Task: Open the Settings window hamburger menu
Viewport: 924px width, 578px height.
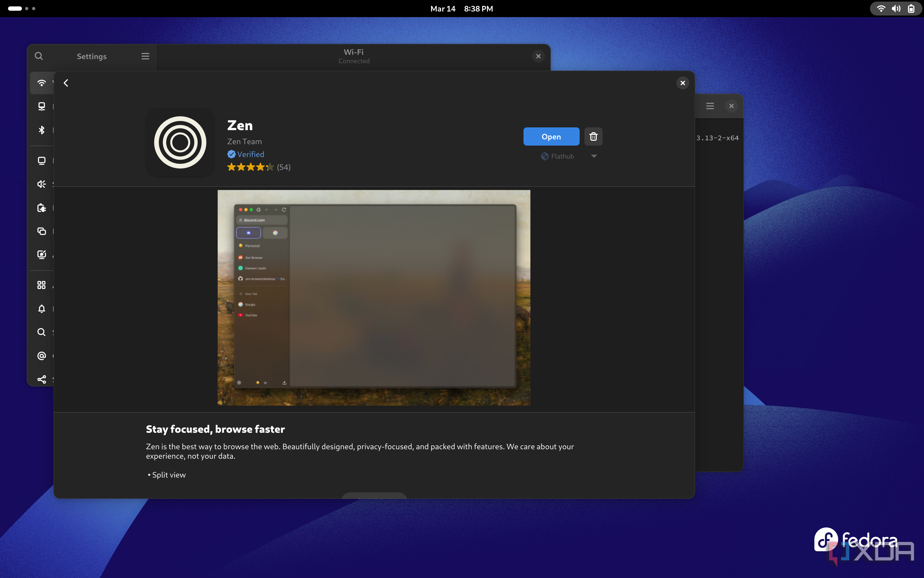Action: pyautogui.click(x=145, y=56)
